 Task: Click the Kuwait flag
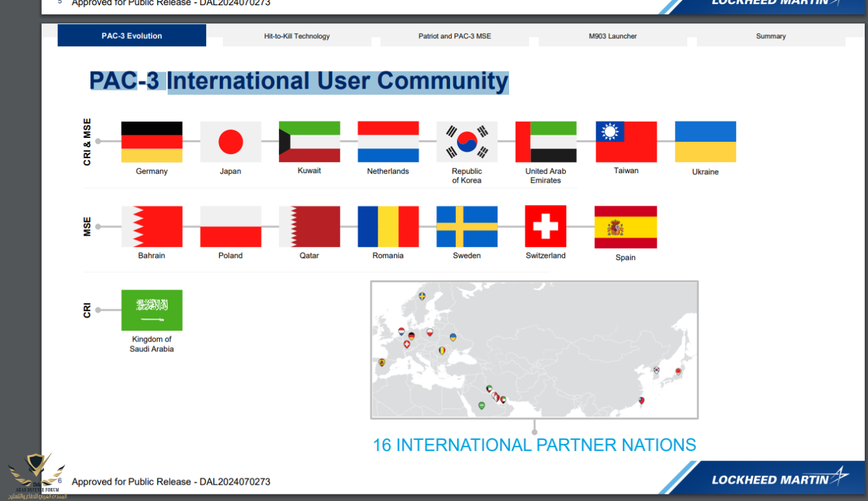tap(309, 142)
